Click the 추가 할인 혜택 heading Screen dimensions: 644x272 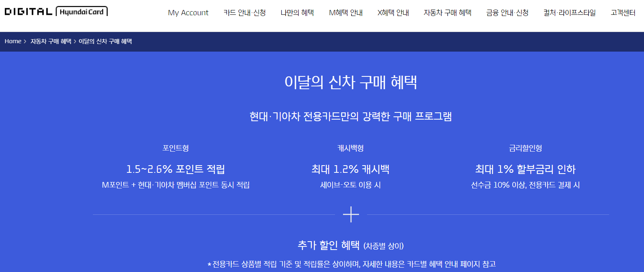[329, 245]
